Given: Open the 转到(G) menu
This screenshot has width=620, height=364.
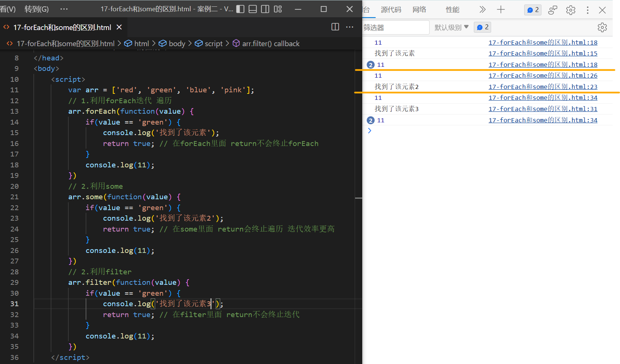Looking at the screenshot, I should click(36, 9).
